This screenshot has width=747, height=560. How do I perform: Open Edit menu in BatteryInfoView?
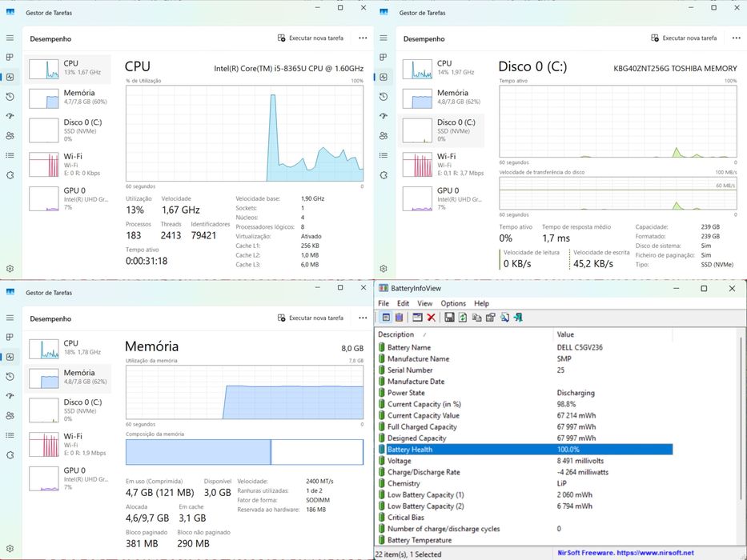pos(403,303)
